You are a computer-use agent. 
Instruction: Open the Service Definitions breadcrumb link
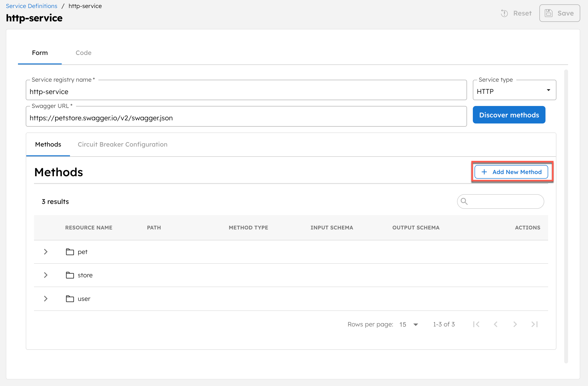tap(32, 6)
